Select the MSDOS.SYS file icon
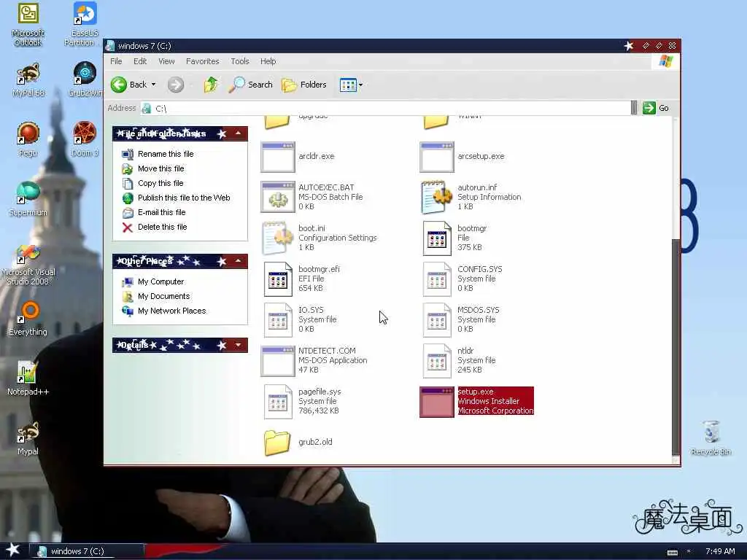The image size is (747, 560). (437, 320)
